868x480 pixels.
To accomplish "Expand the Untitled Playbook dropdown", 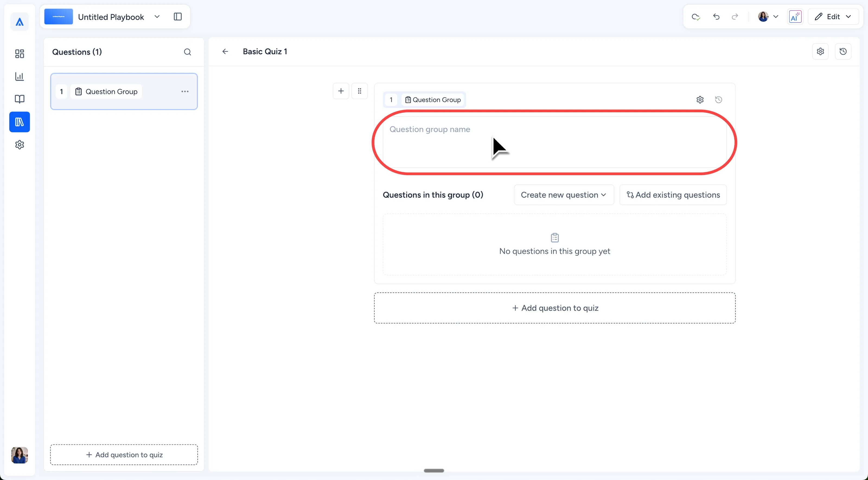I will point(157,17).
